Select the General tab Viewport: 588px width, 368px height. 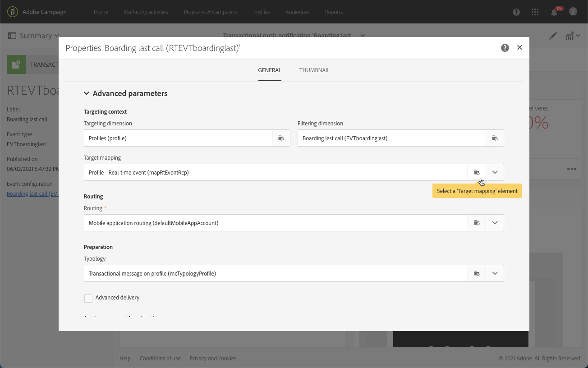(x=270, y=70)
